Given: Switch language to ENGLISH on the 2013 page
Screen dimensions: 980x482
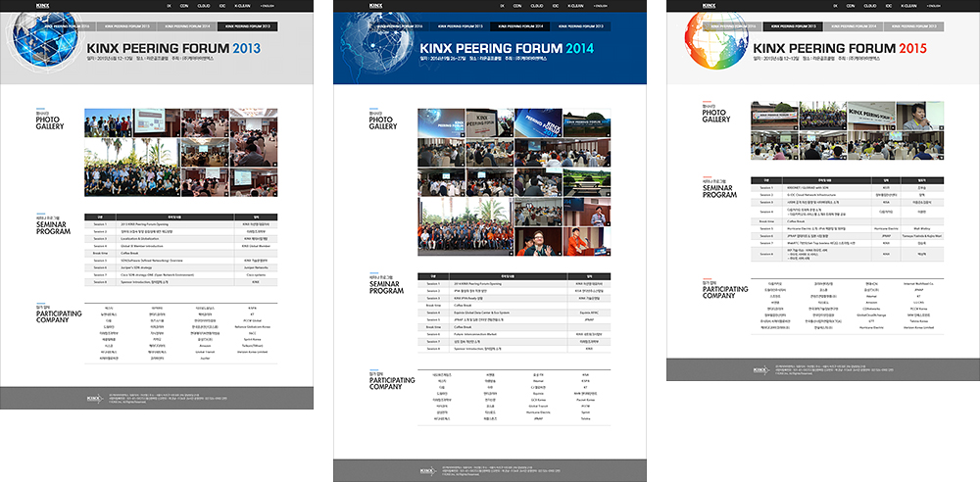Looking at the screenshot, I should [x=267, y=6].
